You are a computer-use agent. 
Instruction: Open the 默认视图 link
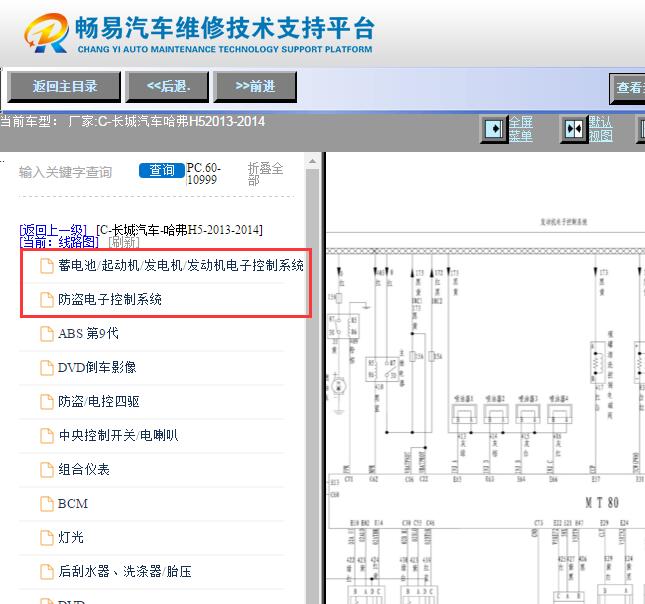601,129
